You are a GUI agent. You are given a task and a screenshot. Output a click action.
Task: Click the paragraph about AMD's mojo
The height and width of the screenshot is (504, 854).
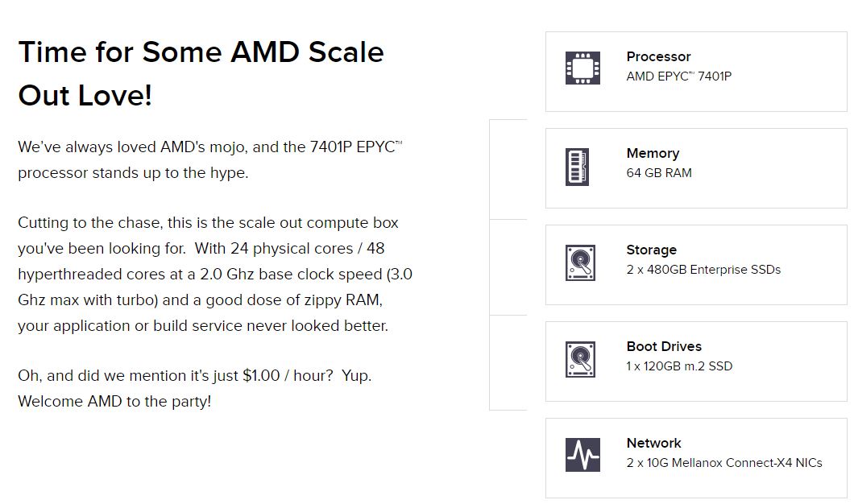coord(209,159)
